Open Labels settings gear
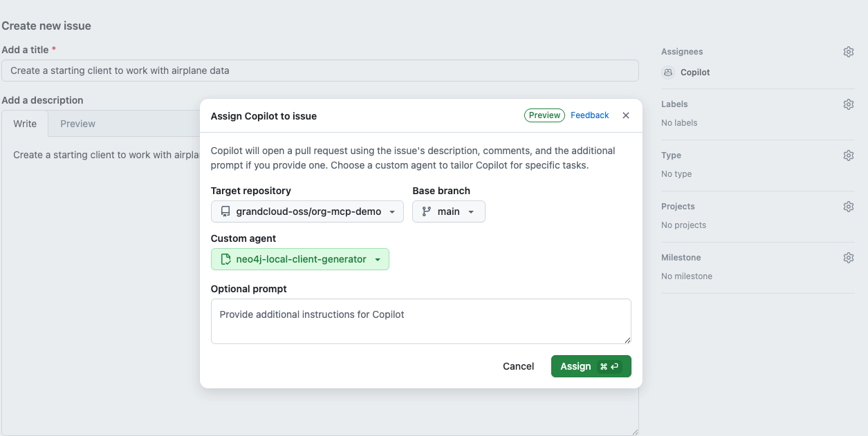 pyautogui.click(x=849, y=104)
